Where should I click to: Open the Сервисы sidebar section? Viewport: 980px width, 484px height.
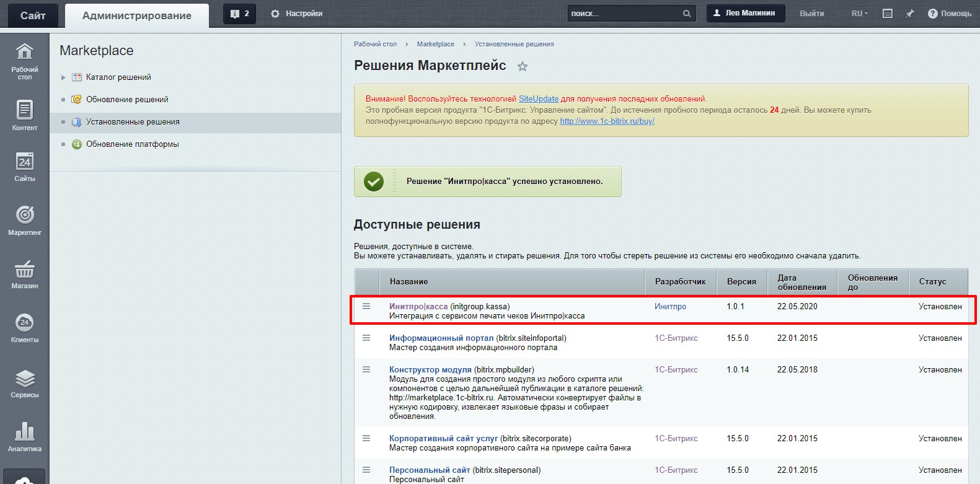click(24, 382)
